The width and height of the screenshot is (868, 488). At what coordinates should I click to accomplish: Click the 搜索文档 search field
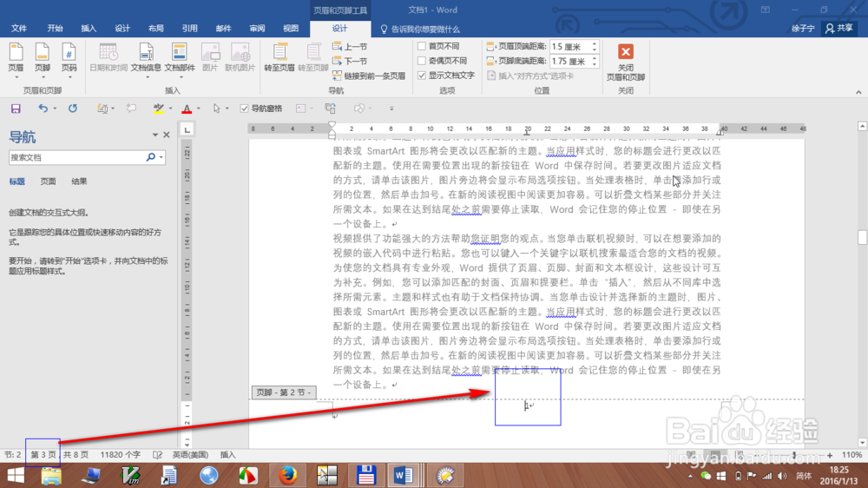[76, 157]
